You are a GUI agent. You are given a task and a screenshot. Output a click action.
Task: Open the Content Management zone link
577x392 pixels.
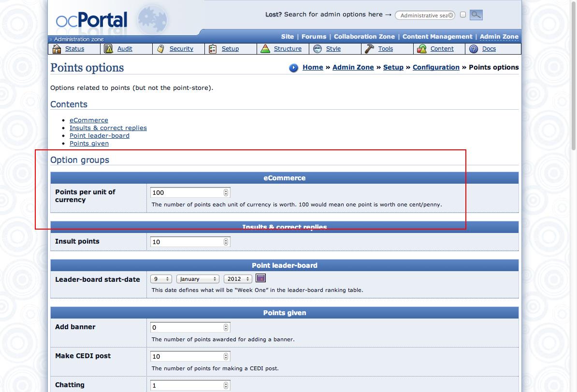437,37
